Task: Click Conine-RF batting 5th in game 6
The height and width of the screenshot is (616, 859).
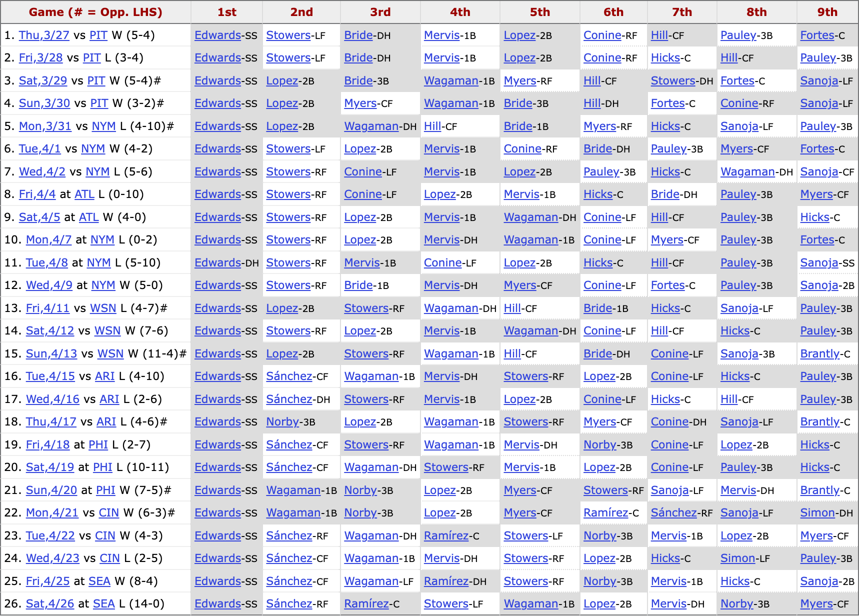Action: pyautogui.click(x=530, y=149)
